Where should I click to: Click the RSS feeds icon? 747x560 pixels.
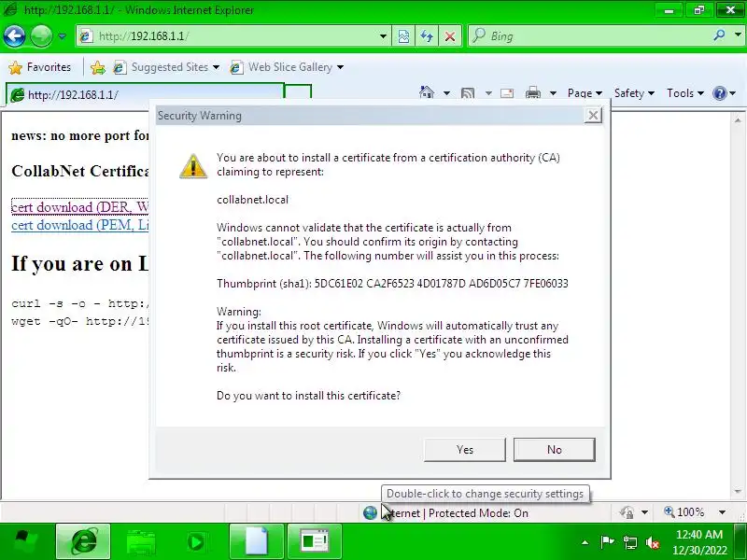point(468,93)
